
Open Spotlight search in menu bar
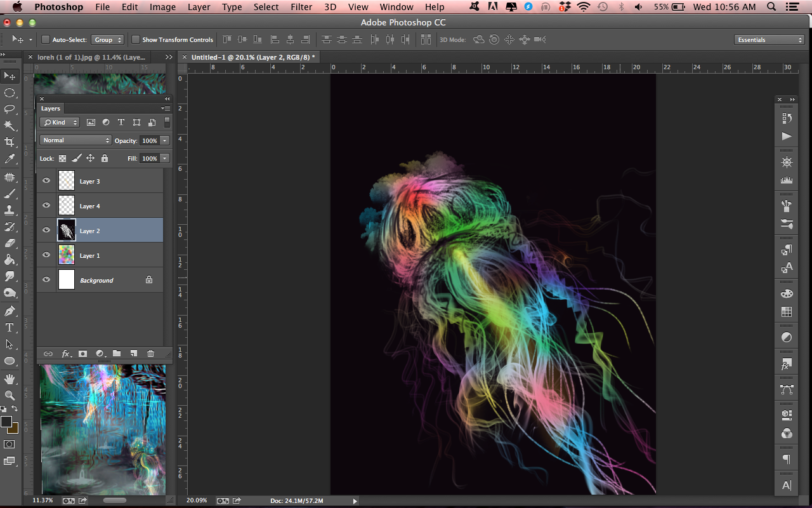(x=771, y=7)
